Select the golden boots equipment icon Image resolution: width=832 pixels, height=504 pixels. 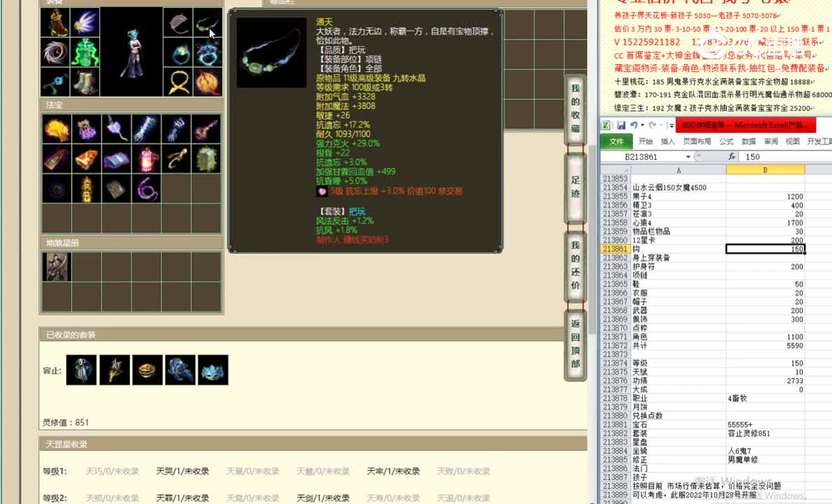[x=85, y=82]
